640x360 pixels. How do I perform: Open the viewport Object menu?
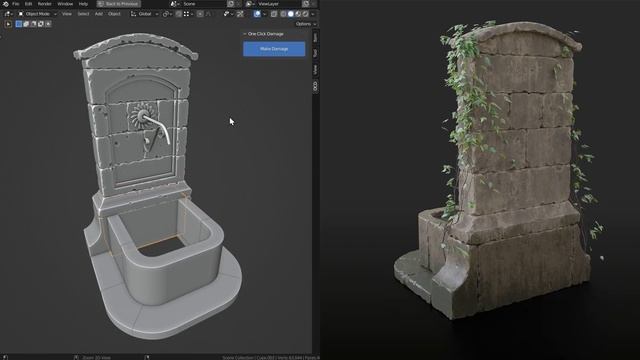(114, 14)
